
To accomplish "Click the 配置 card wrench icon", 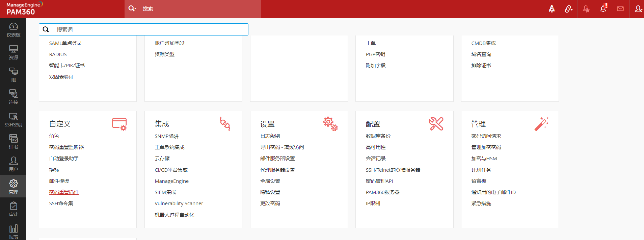I will [436, 124].
